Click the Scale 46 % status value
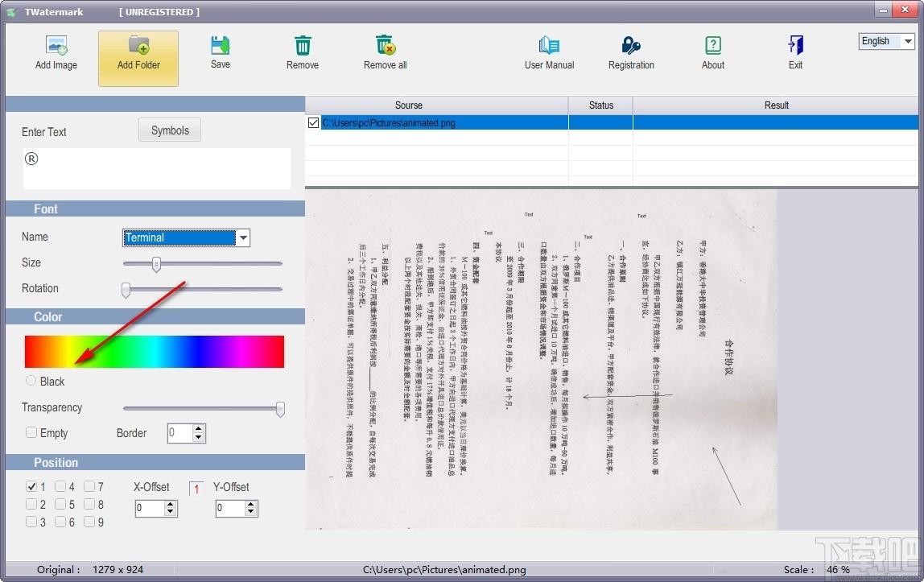Image resolution: width=924 pixels, height=582 pixels. (838, 570)
